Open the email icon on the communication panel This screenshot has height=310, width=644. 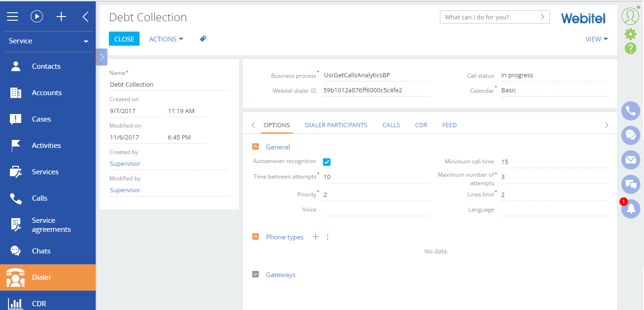pos(630,160)
